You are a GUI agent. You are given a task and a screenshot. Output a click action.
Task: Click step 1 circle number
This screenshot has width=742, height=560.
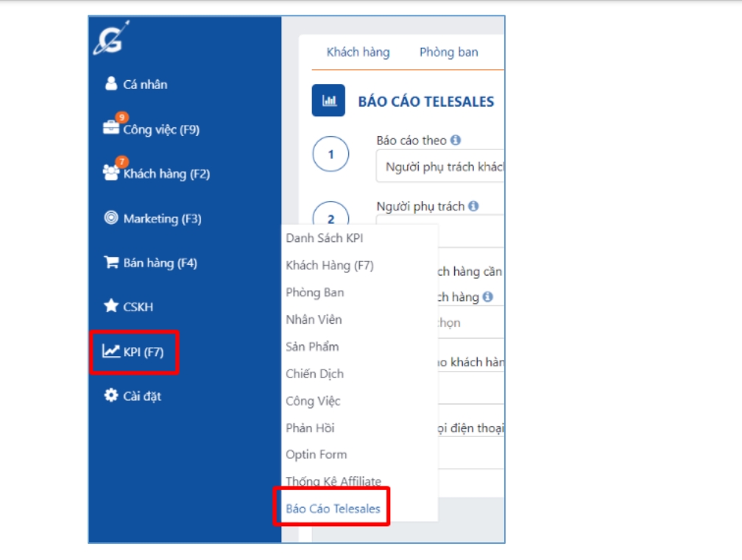[331, 155]
